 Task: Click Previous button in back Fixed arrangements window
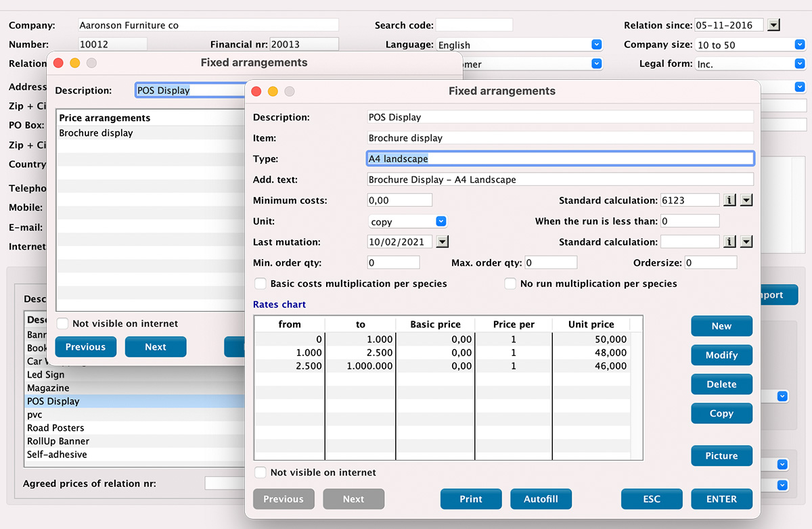coord(85,347)
